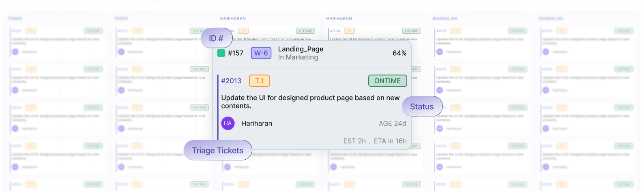This screenshot has width=644, height=191.
Task: Click the T.1 tag in the focused card
Action: tap(260, 81)
